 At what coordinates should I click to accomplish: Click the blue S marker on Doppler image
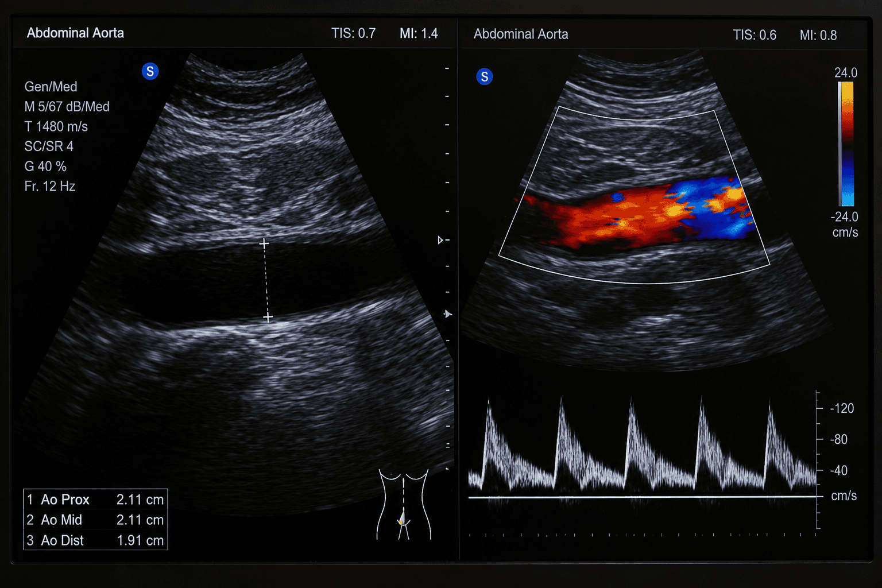(x=485, y=76)
